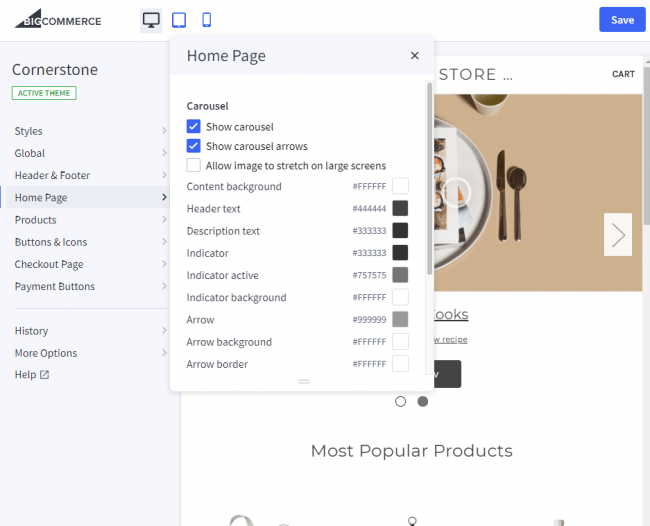The width and height of the screenshot is (650, 526).
Task: Uncheck the Show carousel checkbox
Action: click(194, 127)
